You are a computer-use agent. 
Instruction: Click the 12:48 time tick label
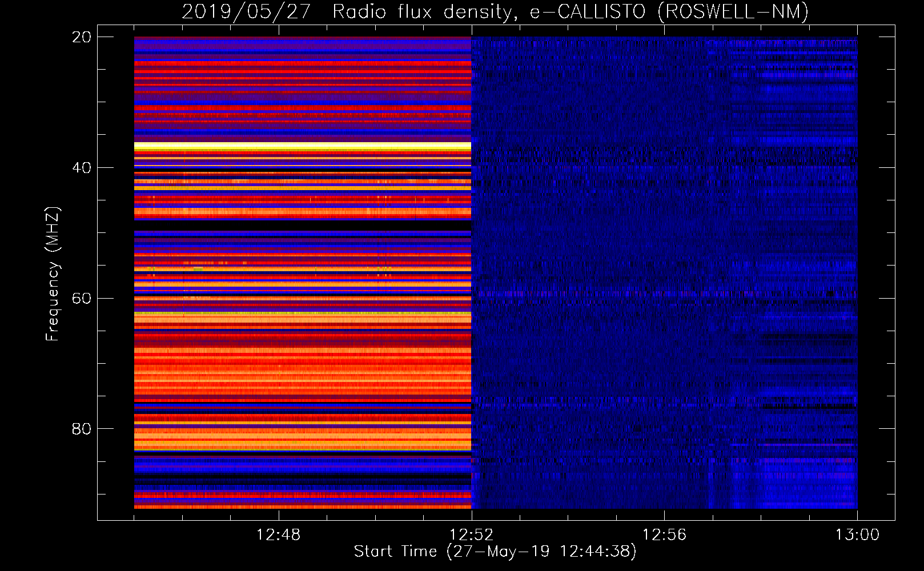[x=278, y=535]
